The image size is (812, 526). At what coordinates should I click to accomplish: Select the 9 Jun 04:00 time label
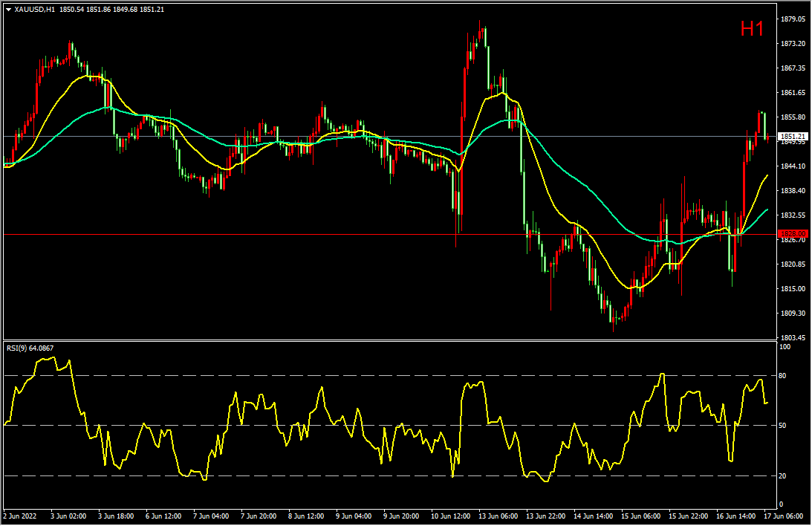pos(354,516)
